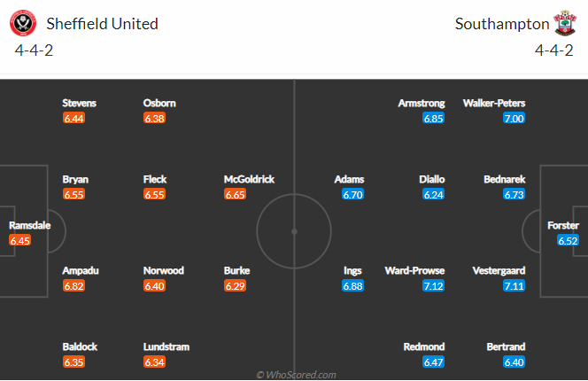Image resolution: width=588 pixels, height=381 pixels.
Task: Select goalkeeper Ramsdale's name
Action: 29,225
